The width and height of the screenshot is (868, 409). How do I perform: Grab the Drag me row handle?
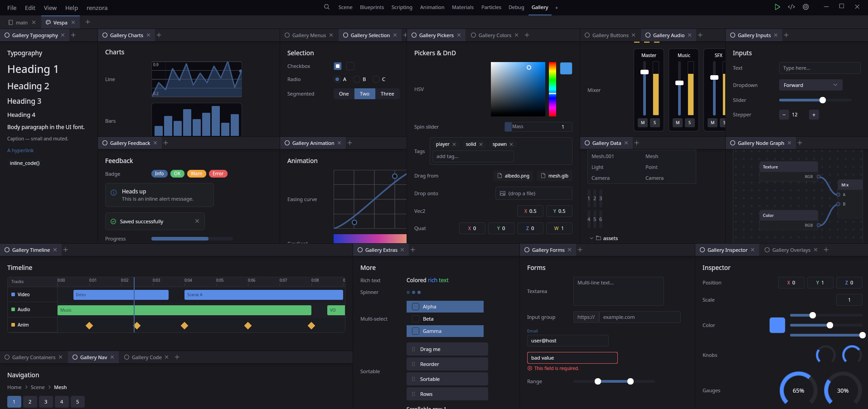point(413,349)
